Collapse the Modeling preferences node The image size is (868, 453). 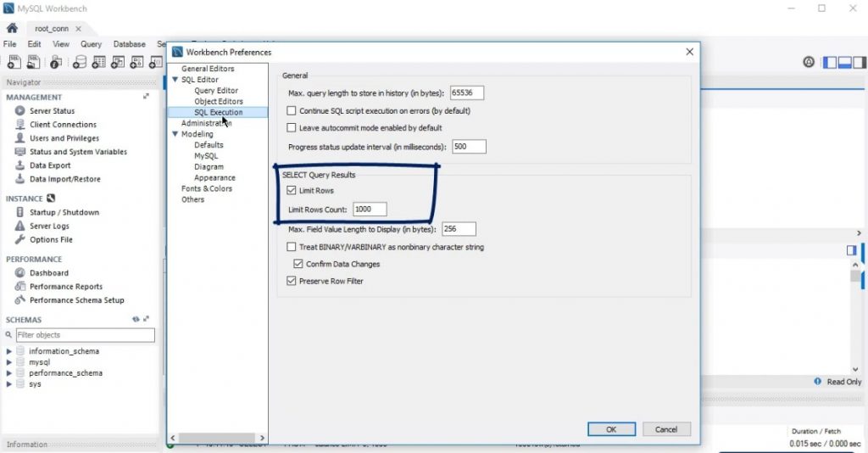tap(175, 134)
